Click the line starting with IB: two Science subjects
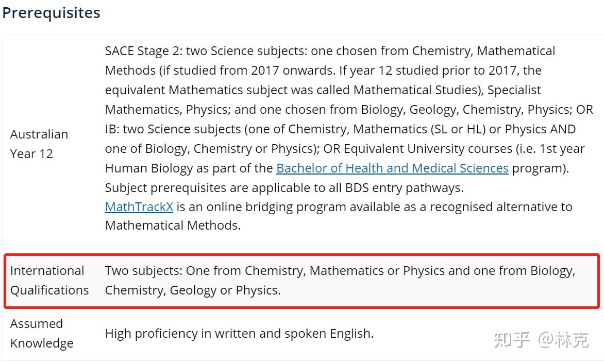 tap(341, 129)
